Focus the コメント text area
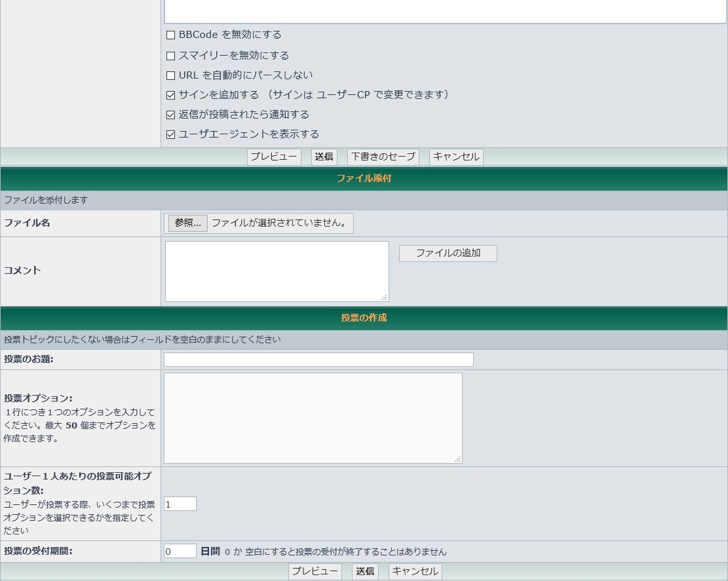 coord(277,271)
